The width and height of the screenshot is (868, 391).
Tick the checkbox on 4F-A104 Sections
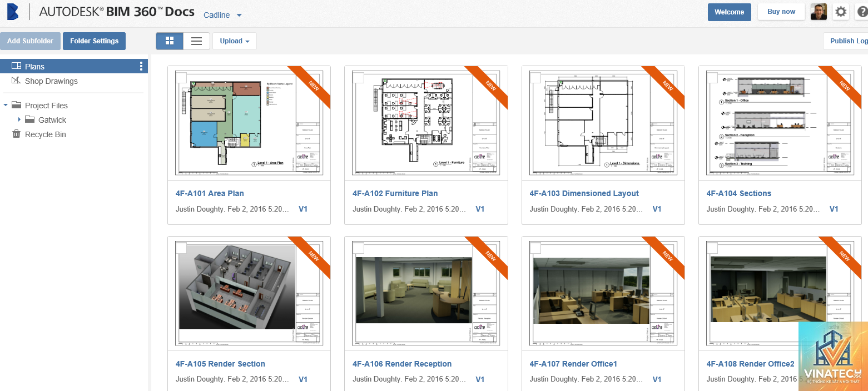pyautogui.click(x=712, y=77)
